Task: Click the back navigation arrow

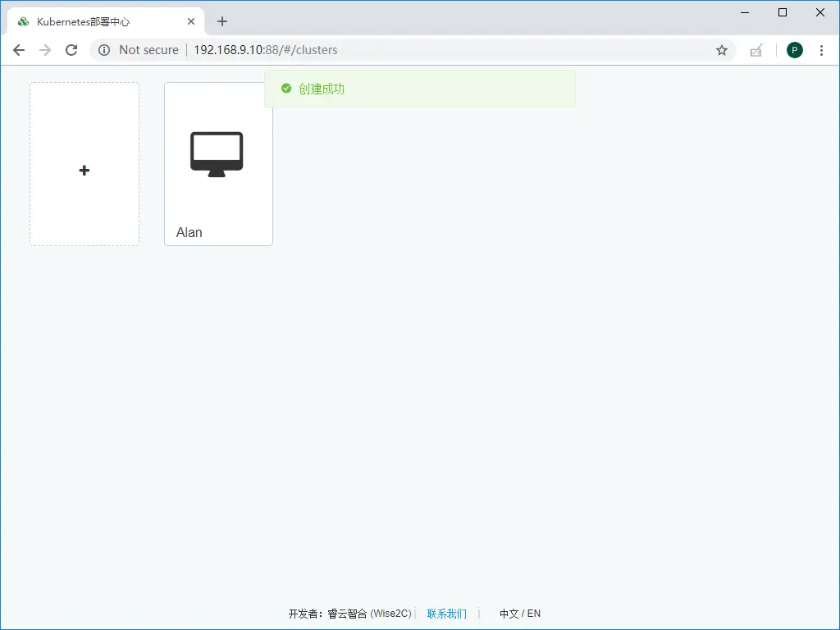Action: (19, 49)
